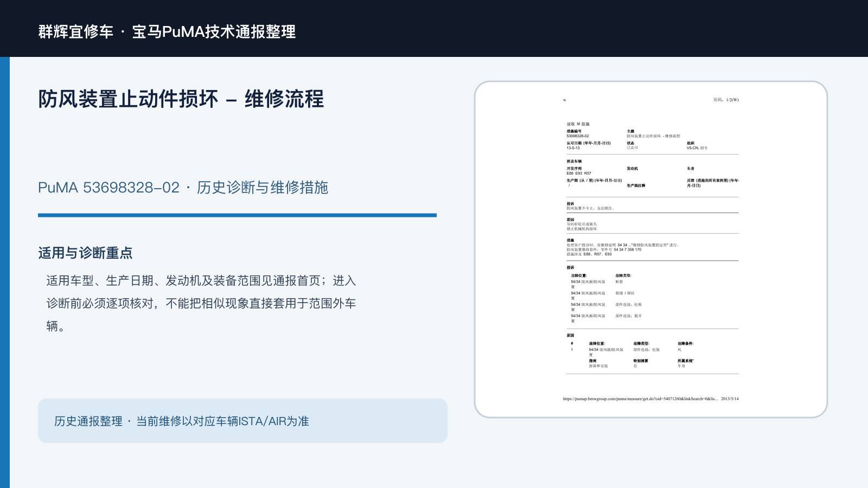Click the E88 E93 R57 series text
The width and height of the screenshot is (868, 488).
(579, 174)
